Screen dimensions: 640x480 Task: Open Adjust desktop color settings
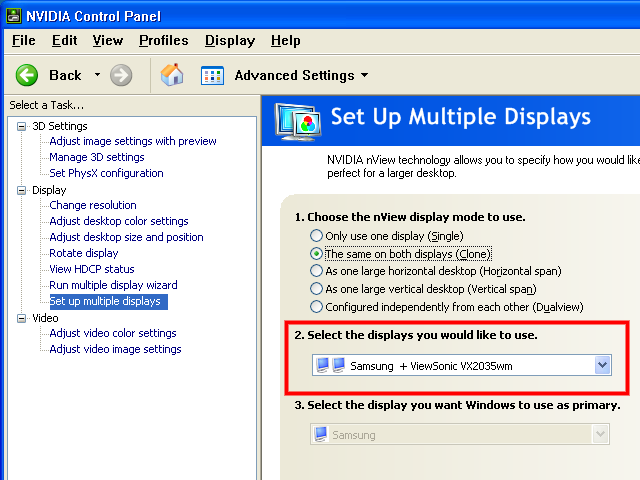point(119,221)
